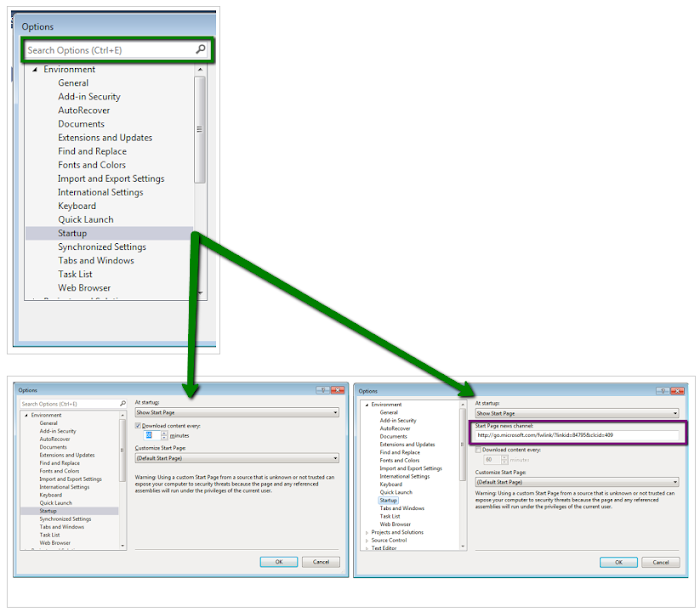Close the bottom-right Options dialog with red X

pyautogui.click(x=677, y=391)
